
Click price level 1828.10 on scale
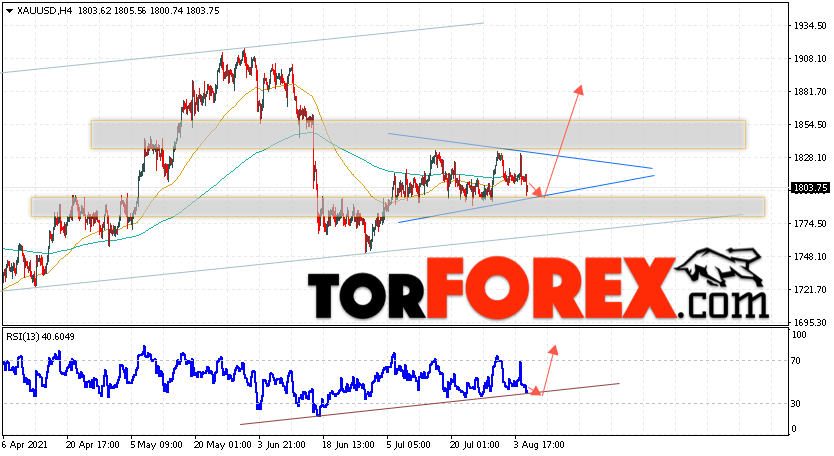click(x=810, y=158)
